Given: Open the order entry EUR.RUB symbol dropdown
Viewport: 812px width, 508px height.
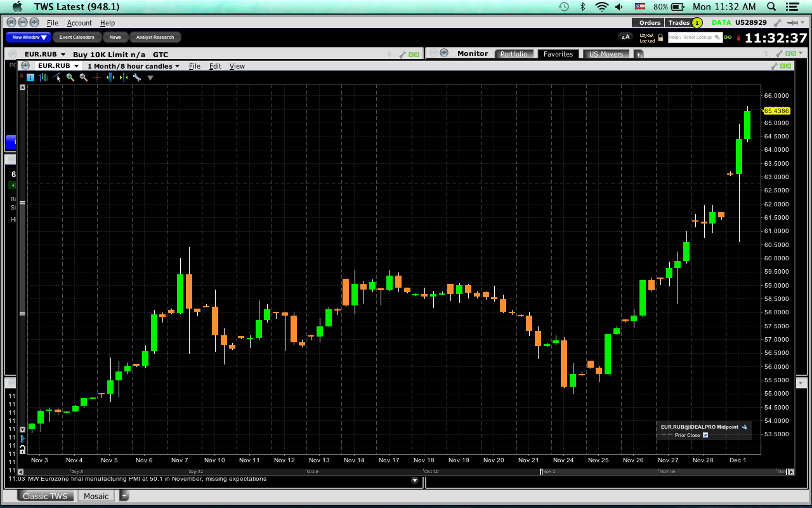Looking at the screenshot, I should coord(63,55).
